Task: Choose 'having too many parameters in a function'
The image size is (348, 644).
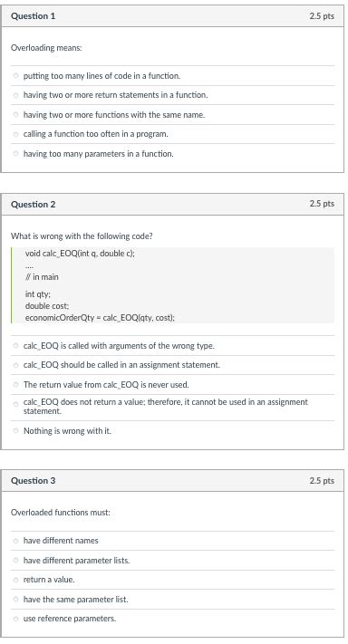Action: pos(15,154)
